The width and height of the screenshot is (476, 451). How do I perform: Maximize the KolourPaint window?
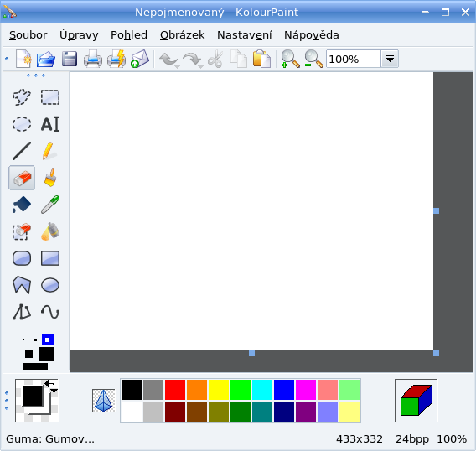point(445,12)
